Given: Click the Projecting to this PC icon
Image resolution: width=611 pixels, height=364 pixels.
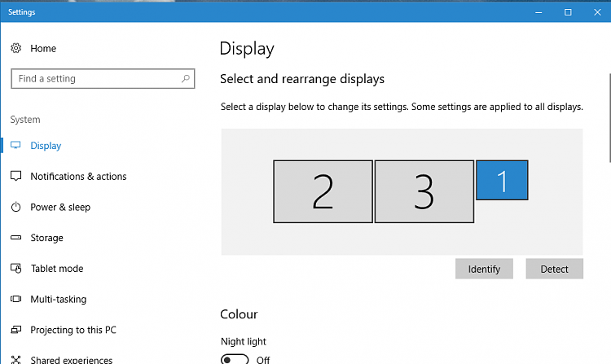Looking at the screenshot, I should click(15, 330).
